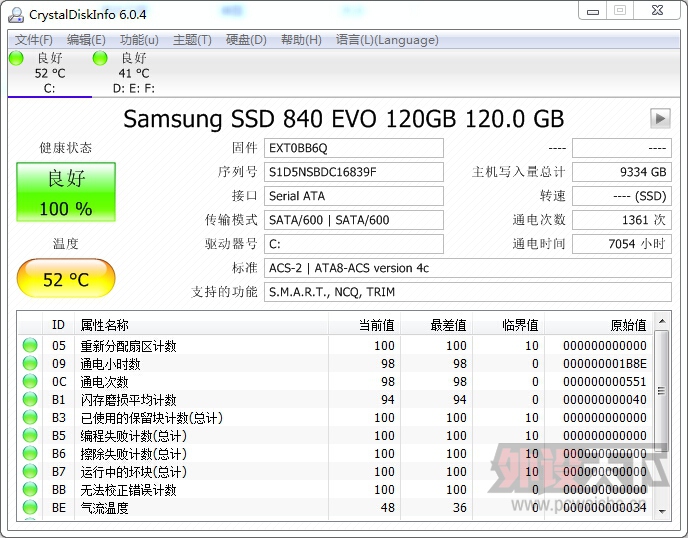This screenshot has width=688, height=538.
Task: Click the status dot for attribute 0C
Action: pyautogui.click(x=30, y=381)
